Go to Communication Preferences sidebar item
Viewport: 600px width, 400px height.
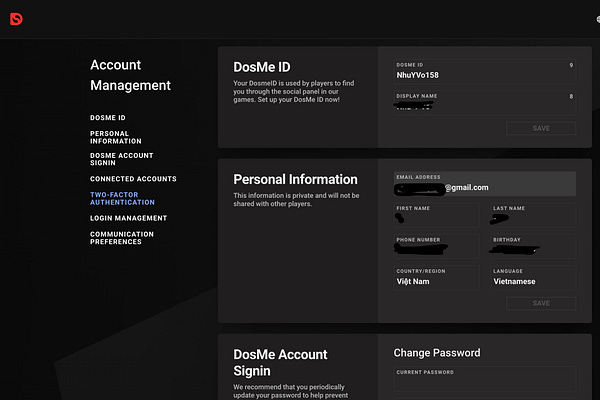point(122,238)
